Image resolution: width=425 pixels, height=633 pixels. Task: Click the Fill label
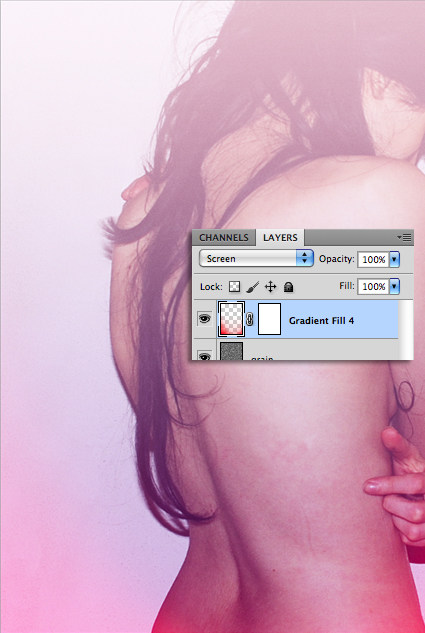point(347,286)
